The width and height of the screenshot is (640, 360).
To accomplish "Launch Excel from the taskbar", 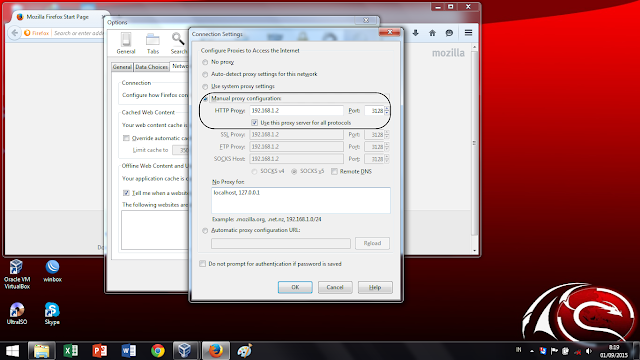I will tap(71, 351).
